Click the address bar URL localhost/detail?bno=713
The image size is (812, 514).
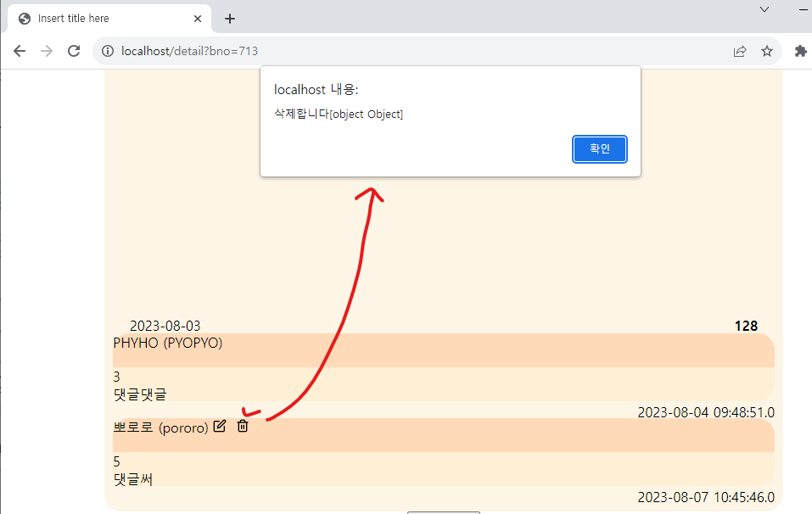[189, 51]
